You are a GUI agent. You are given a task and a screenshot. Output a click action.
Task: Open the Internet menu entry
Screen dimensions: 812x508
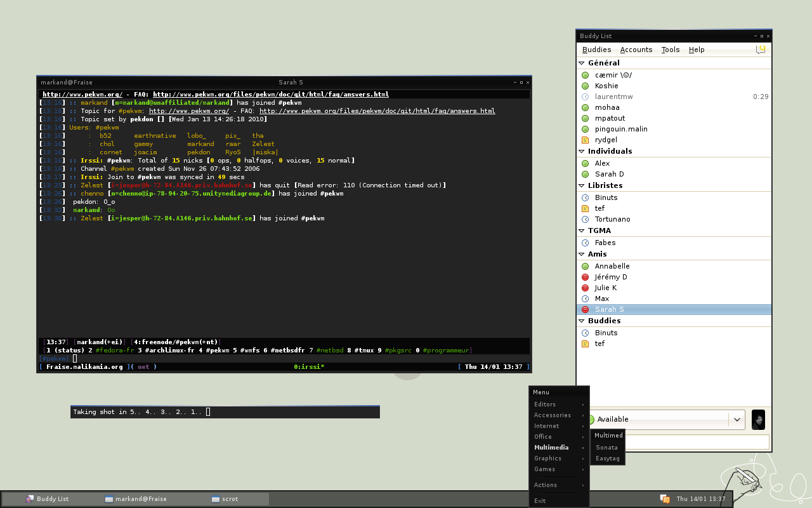click(x=559, y=426)
